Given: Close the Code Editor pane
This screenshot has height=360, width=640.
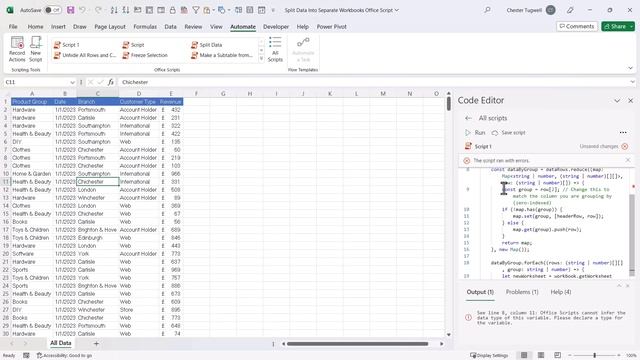Looking at the screenshot, I should click(x=631, y=100).
